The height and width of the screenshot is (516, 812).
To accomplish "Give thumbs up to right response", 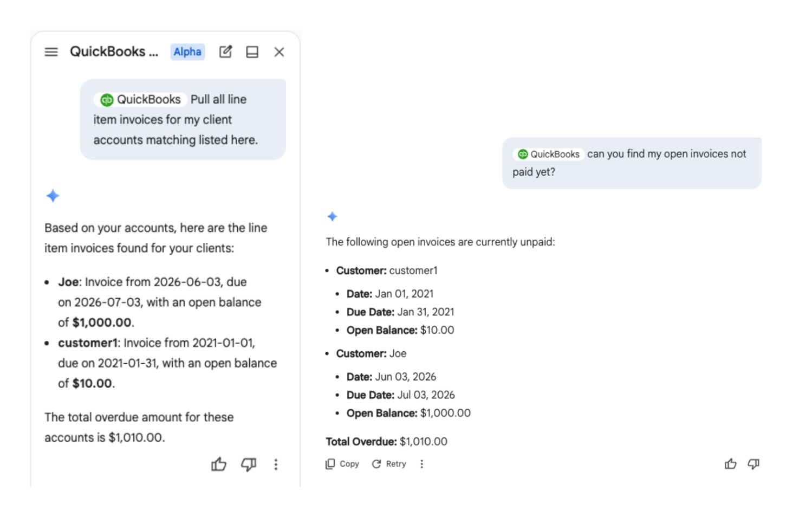I will pyautogui.click(x=730, y=464).
